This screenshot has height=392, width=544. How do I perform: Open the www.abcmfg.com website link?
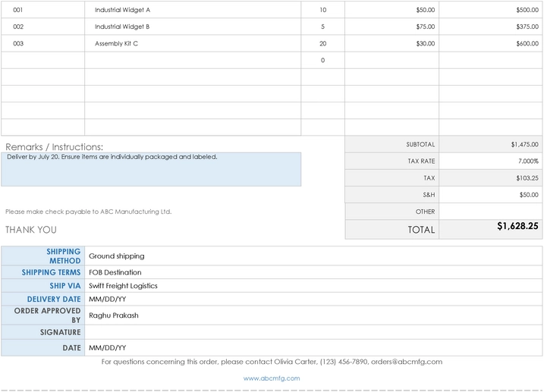pyautogui.click(x=272, y=378)
